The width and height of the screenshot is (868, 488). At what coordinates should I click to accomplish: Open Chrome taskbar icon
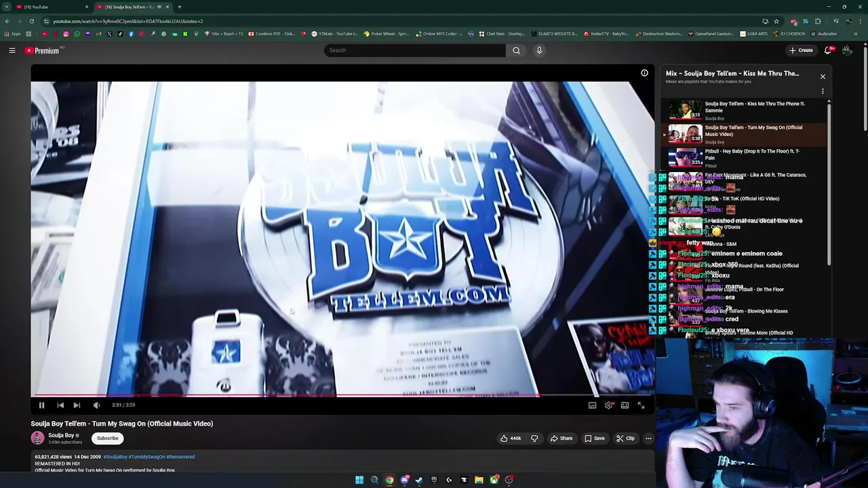point(389,480)
